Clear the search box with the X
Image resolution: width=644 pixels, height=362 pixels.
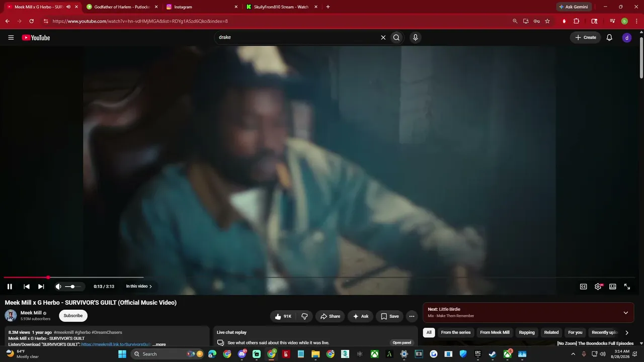383,37
